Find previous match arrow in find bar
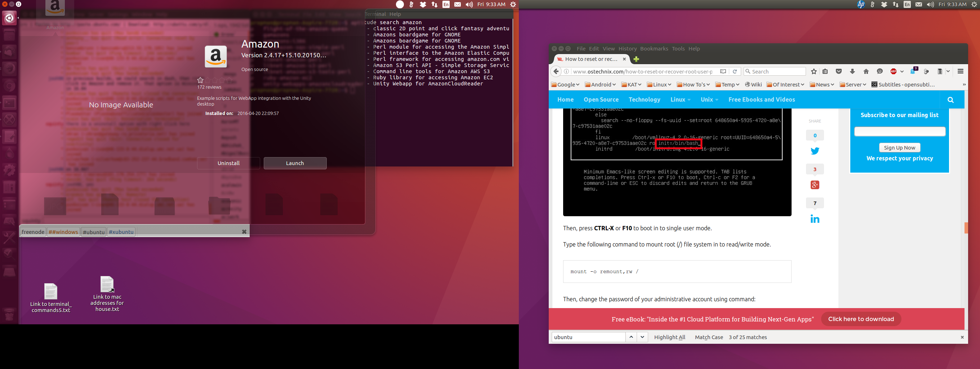 [631, 337]
